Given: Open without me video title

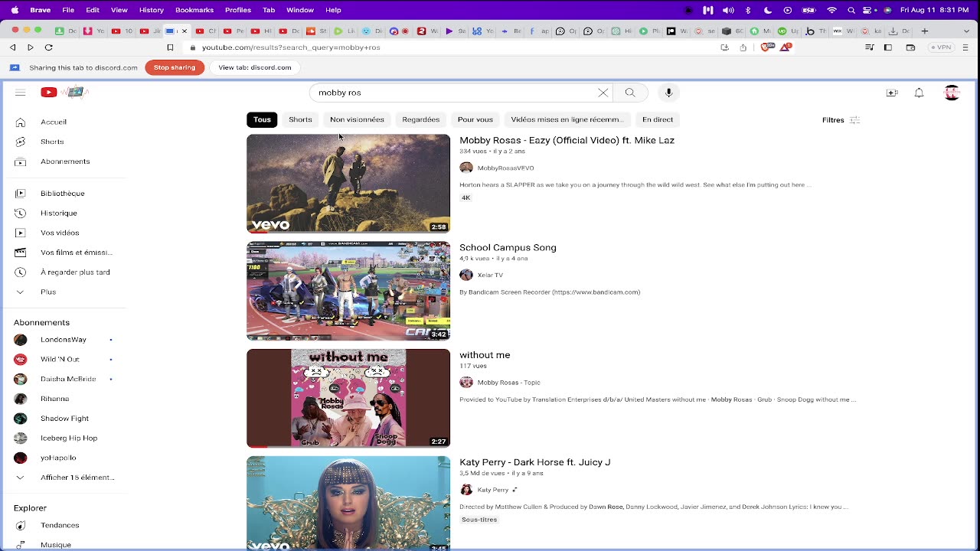Looking at the screenshot, I should [485, 355].
